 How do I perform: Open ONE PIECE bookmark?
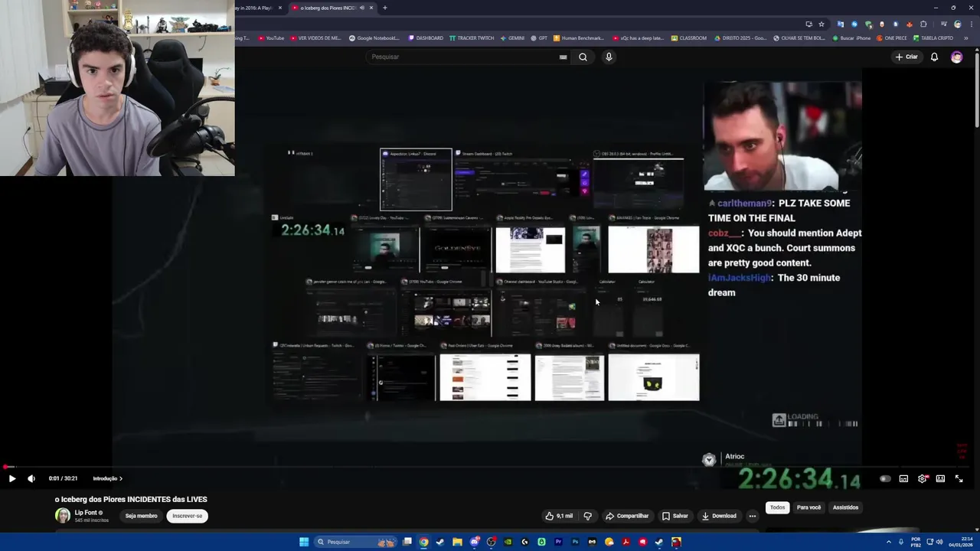891,37
